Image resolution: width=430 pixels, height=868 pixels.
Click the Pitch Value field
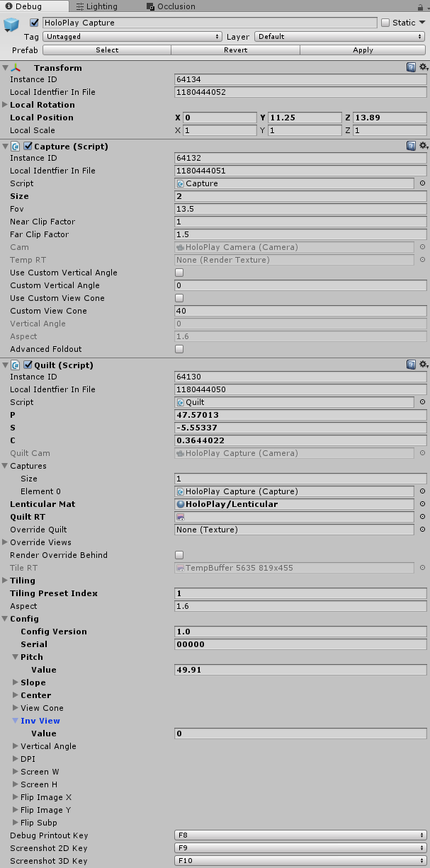(x=301, y=670)
